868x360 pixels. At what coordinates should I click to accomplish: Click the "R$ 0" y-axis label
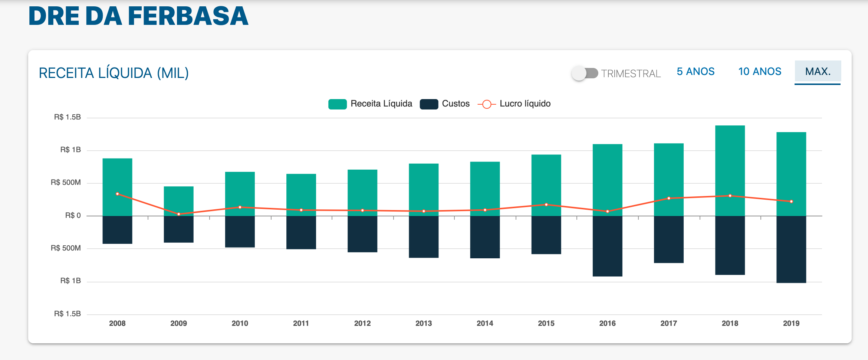(x=73, y=215)
